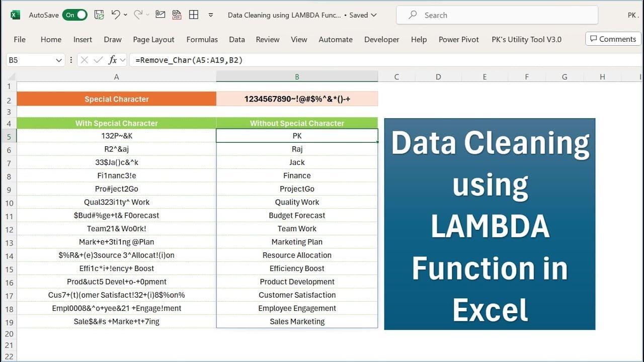Click the Search box in the title bar
Image resolution: width=644 pixels, height=362 pixels.
[x=497, y=15]
